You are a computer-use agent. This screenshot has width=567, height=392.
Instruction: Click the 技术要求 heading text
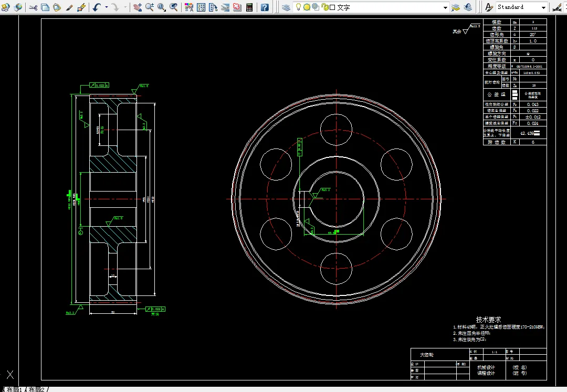click(x=488, y=320)
